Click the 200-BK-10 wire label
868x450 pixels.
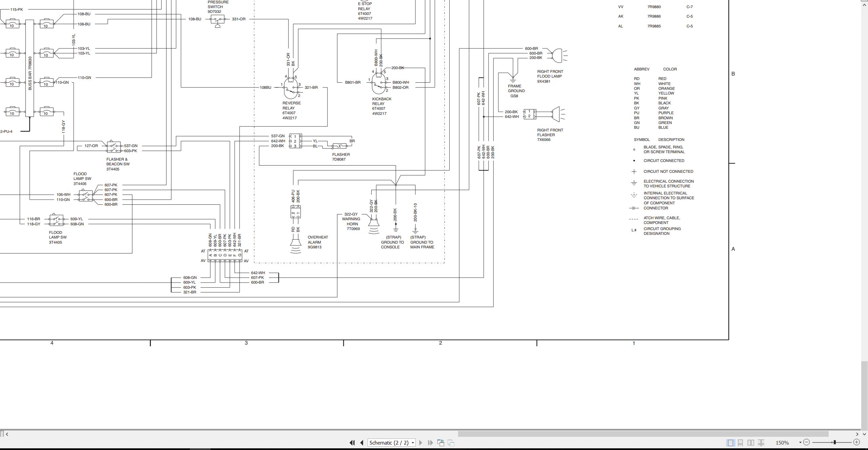[415, 212]
